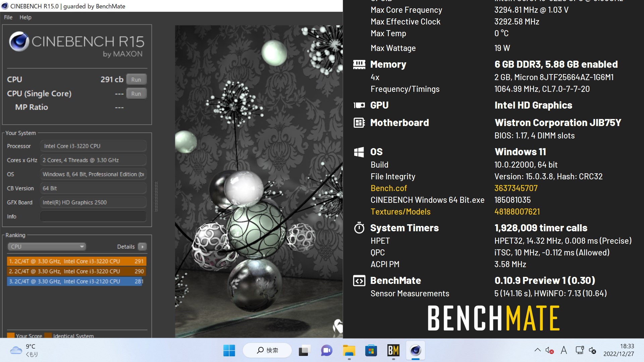This screenshot has height=362, width=644.
Task: Click hash value 3637345707
Action: tap(516, 188)
